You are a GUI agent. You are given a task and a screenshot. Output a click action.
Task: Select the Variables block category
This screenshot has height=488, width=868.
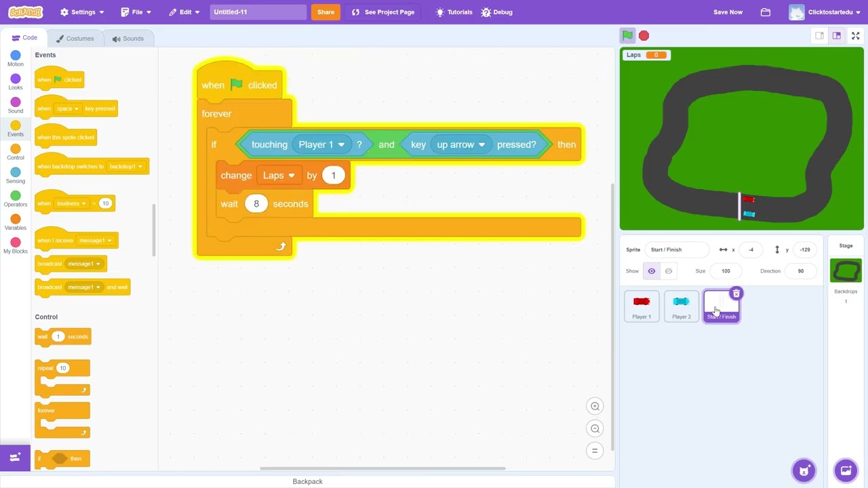tap(16, 223)
